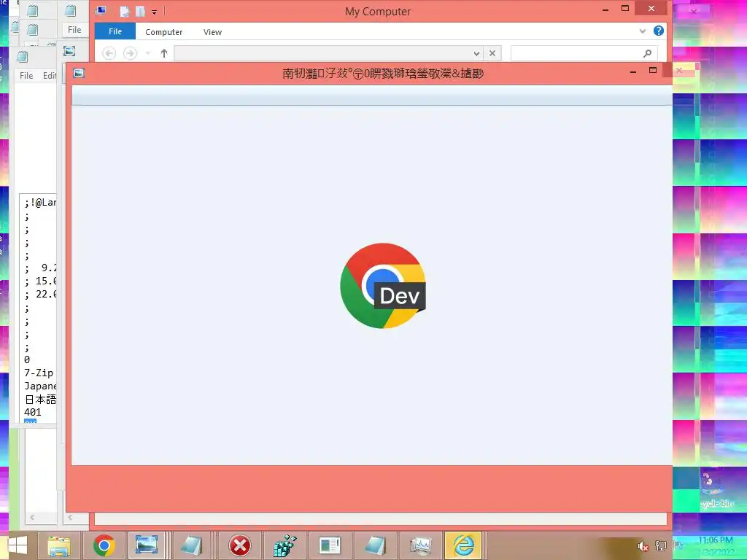Open the recent locations dropdown next to Forward
Image resolution: width=747 pixels, height=560 pixels.
coord(147,53)
